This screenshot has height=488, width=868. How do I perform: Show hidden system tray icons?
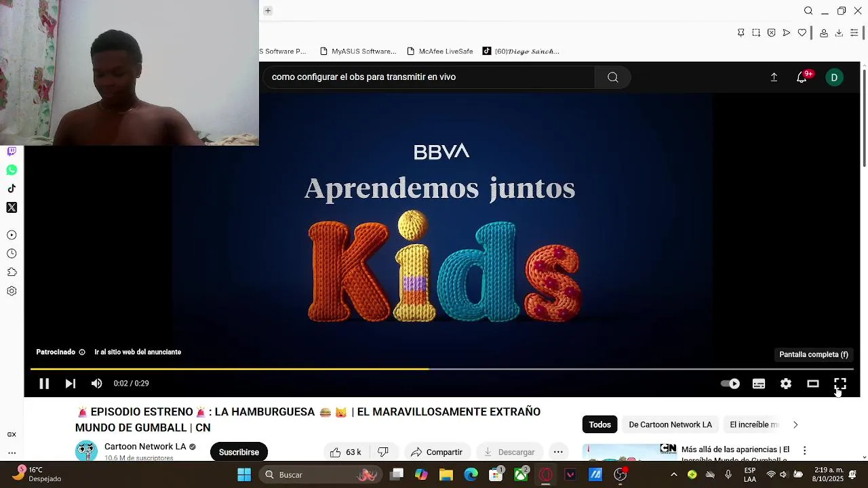click(x=673, y=474)
